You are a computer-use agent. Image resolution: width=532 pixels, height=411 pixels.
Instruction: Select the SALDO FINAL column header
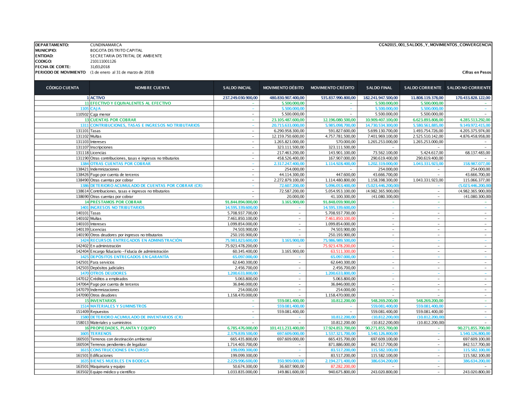[379, 87]
